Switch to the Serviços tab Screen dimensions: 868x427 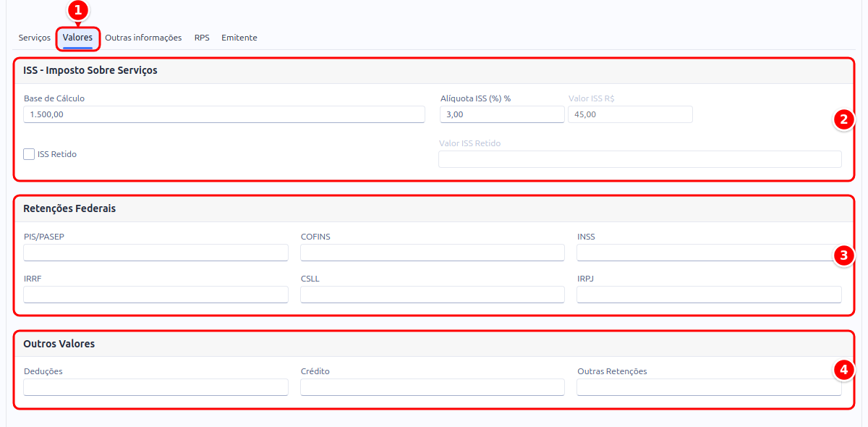tap(35, 38)
